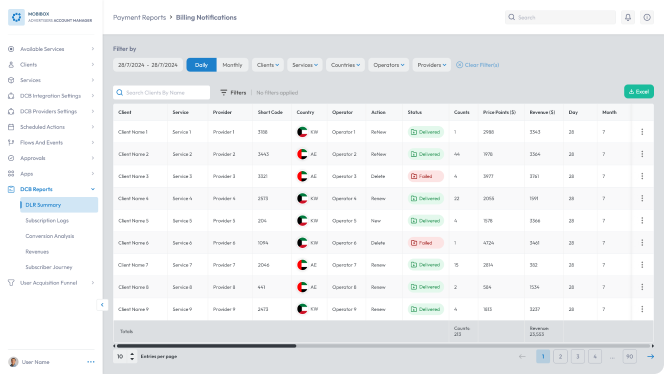The image size is (664, 374).
Task: Select Subscription Logs in the sidebar
Action: pos(47,221)
